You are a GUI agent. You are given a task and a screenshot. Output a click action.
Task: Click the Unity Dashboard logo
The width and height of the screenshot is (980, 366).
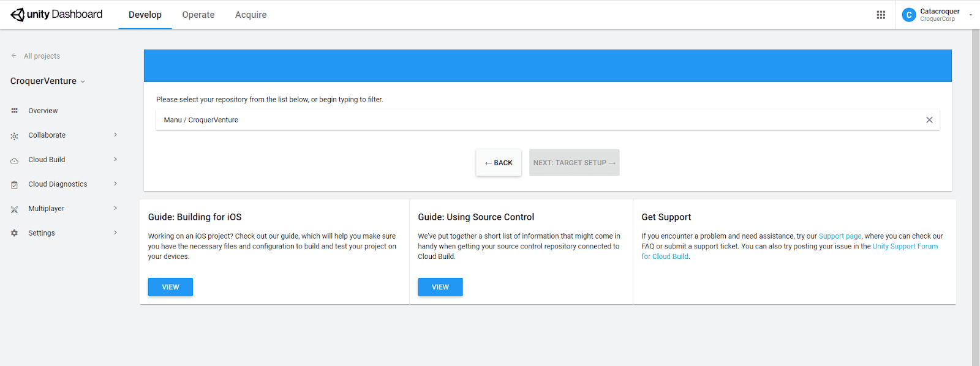pyautogui.click(x=56, y=14)
